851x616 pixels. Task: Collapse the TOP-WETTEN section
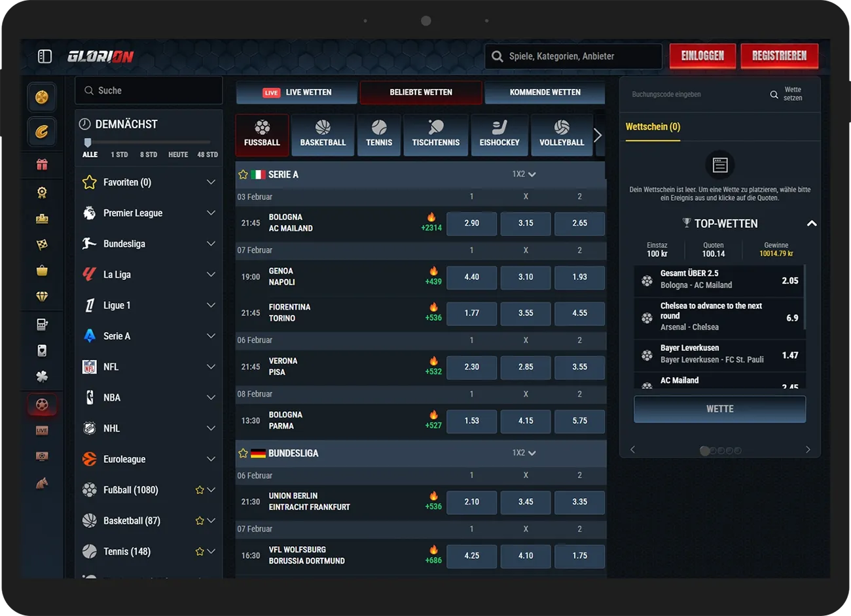point(812,223)
